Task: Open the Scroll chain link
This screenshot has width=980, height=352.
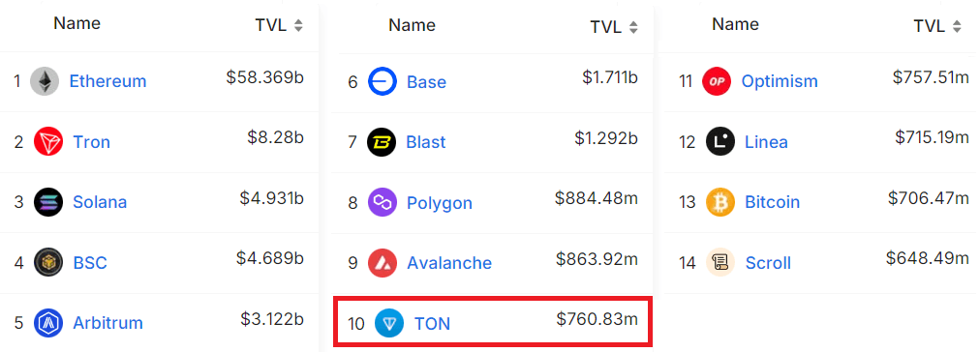Action: coord(768,263)
